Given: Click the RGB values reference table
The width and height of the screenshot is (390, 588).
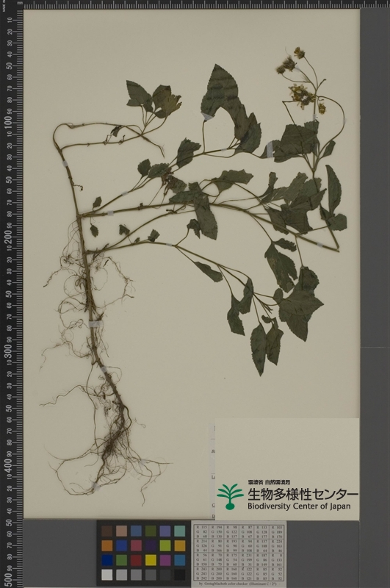Looking at the screenshot, I should (239, 554).
